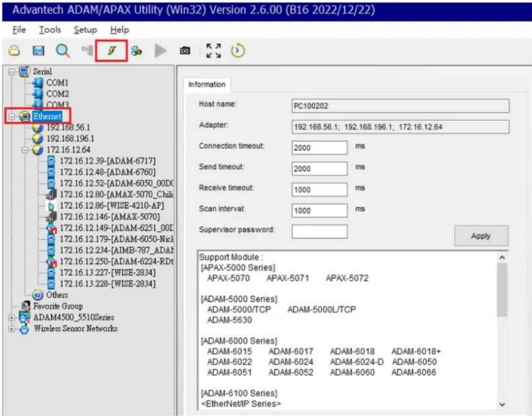
Task: Click the Others node icon
Action: [38, 295]
